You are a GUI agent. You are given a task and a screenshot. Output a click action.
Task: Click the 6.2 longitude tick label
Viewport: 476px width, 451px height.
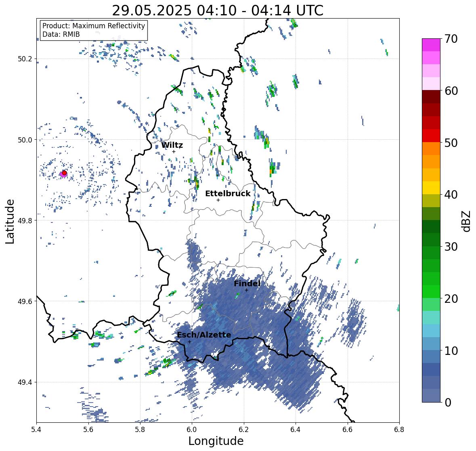coord(244,430)
